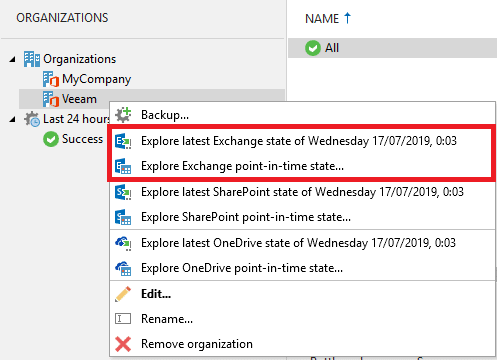Viewport: 497px width, 360px height.
Task: Collapse the Organizations tree node
Action: [13, 59]
